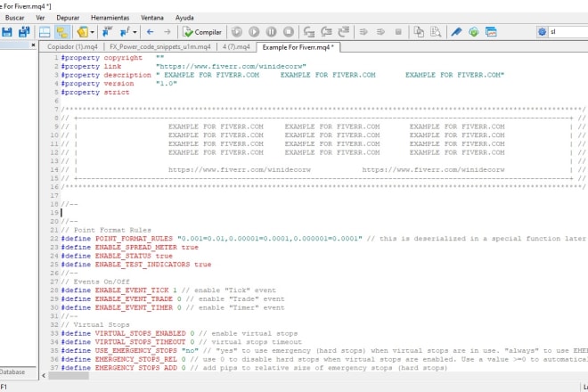
Task: Click the list functions (f) icon
Action: 125,32
